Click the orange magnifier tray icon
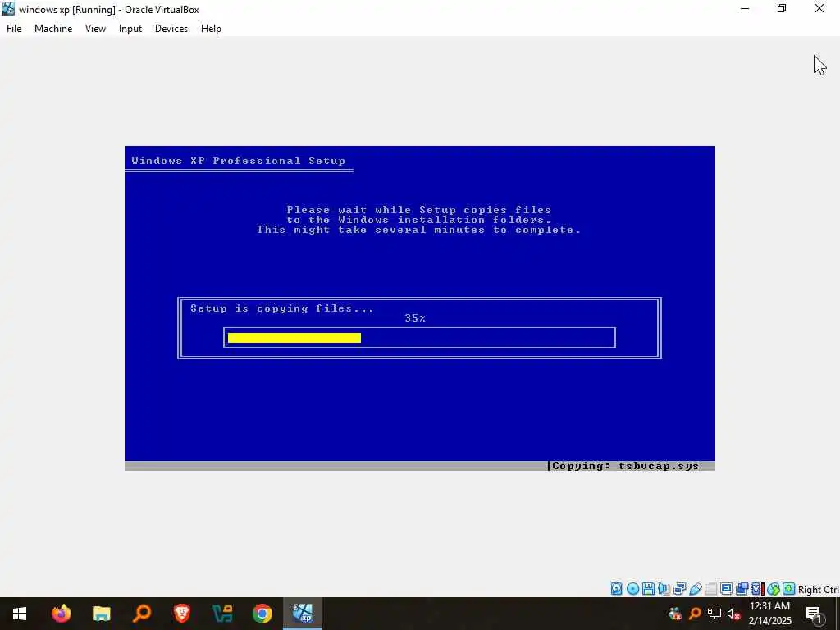This screenshot has height=630, width=840. tap(695, 614)
